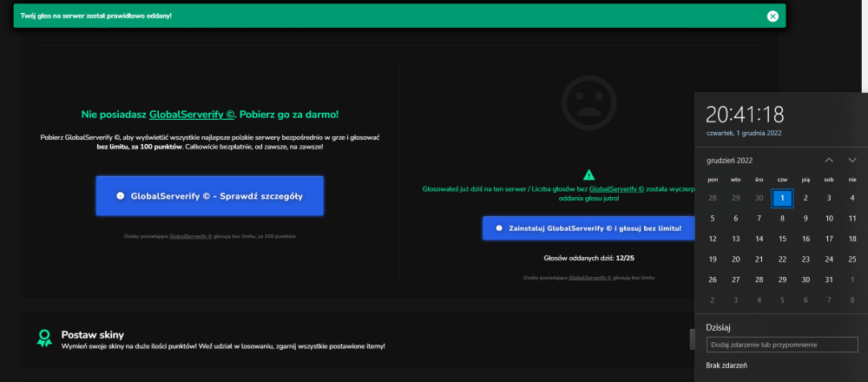This screenshot has width=868, height=382.
Task: Select December 20 in calendar
Action: [736, 260]
